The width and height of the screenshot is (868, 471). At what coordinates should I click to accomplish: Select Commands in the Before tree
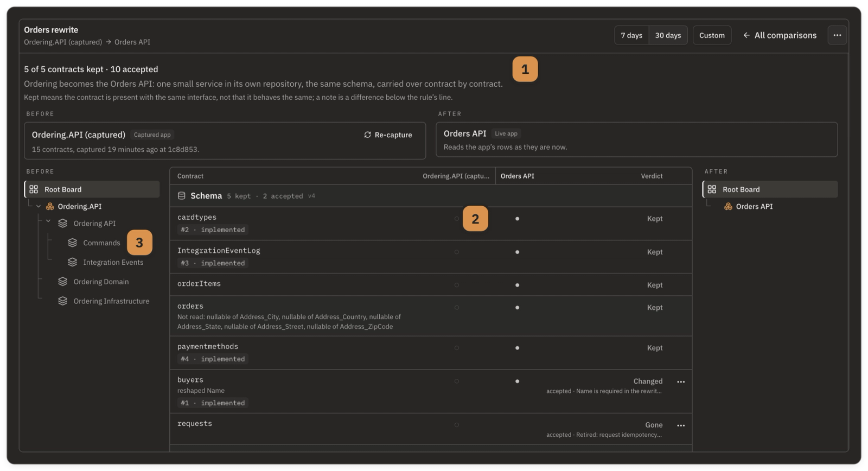(x=101, y=243)
